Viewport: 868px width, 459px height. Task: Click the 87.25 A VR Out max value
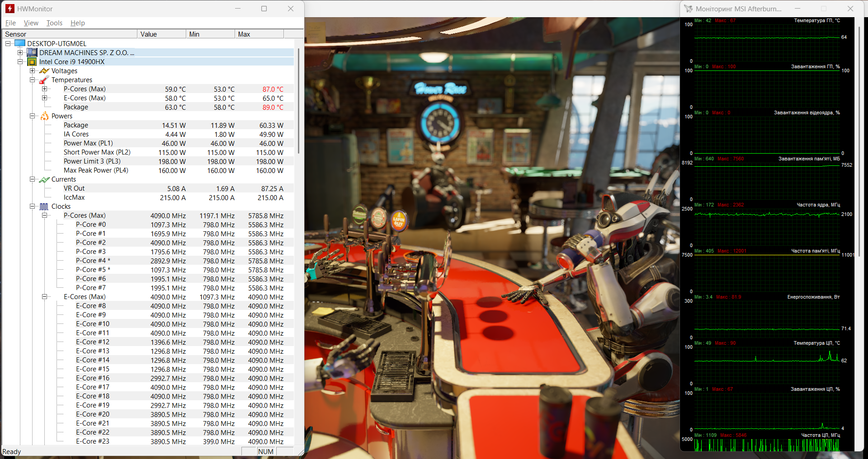[272, 188]
